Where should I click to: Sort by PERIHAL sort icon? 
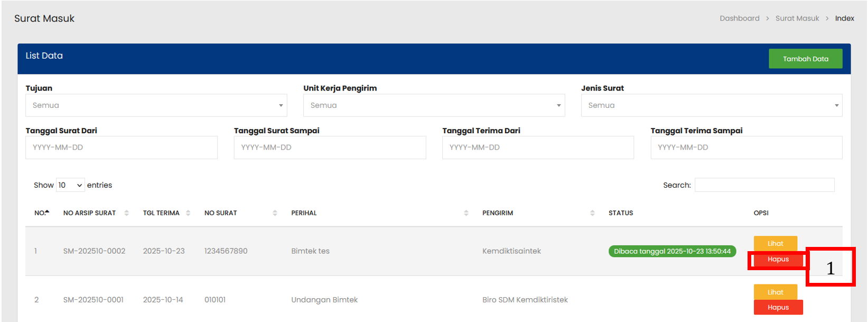click(x=466, y=213)
